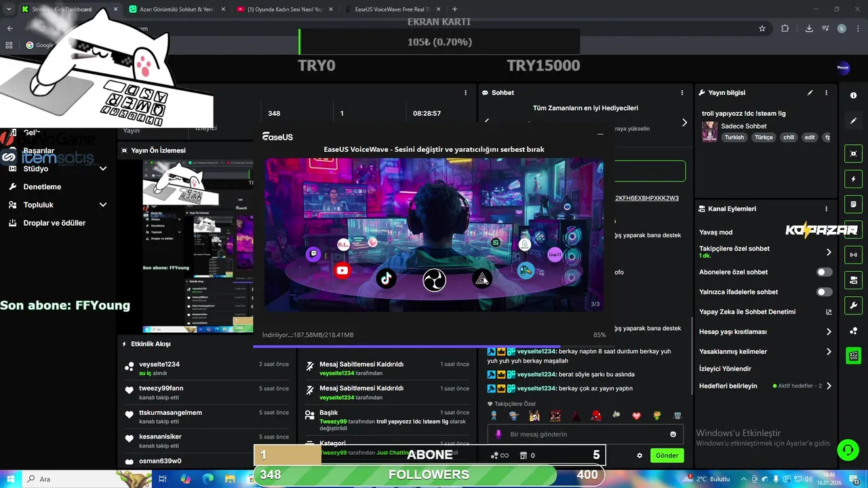The width and height of the screenshot is (868, 488).
Task: Expand Yasaklanmış kelimeler settings
Action: 829,352
